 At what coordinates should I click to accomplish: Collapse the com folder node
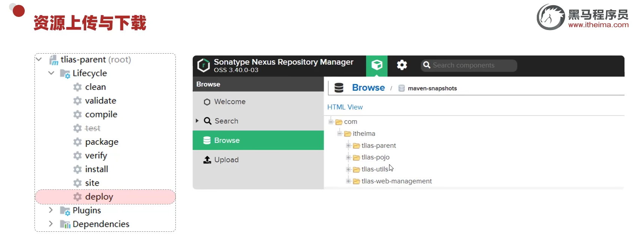[331, 121]
